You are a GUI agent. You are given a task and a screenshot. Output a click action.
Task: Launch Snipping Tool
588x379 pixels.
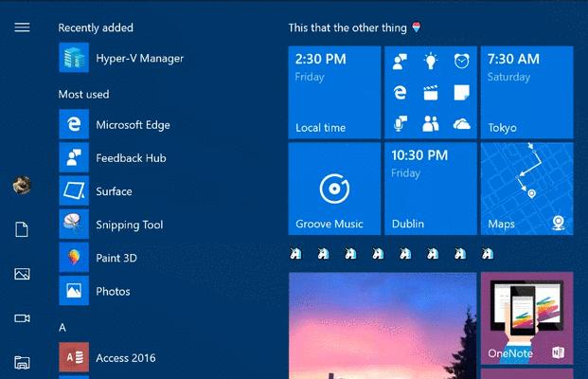pos(112,225)
